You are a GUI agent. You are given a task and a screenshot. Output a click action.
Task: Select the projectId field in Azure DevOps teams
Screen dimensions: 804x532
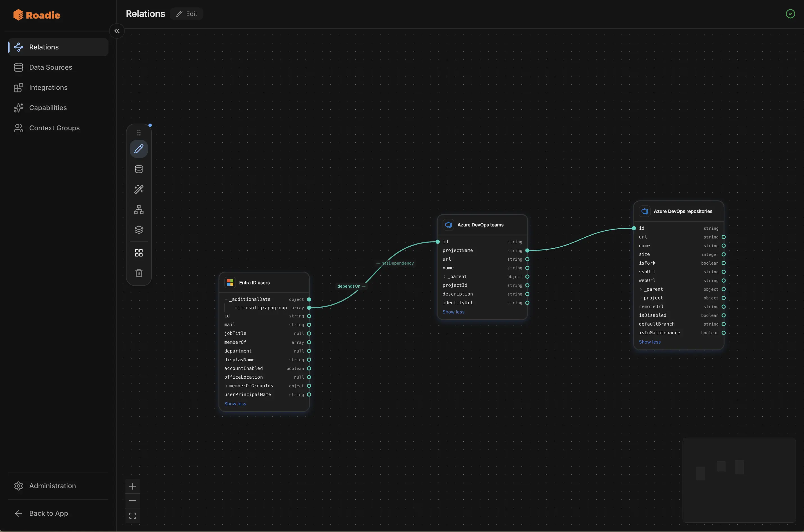[482, 285]
